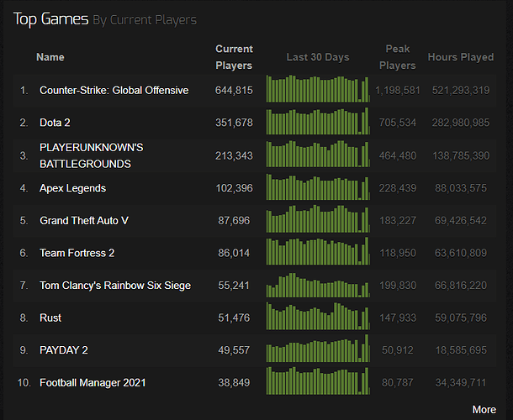513x420 pixels.
Task: Open the Apex Legends game link
Action: point(72,188)
